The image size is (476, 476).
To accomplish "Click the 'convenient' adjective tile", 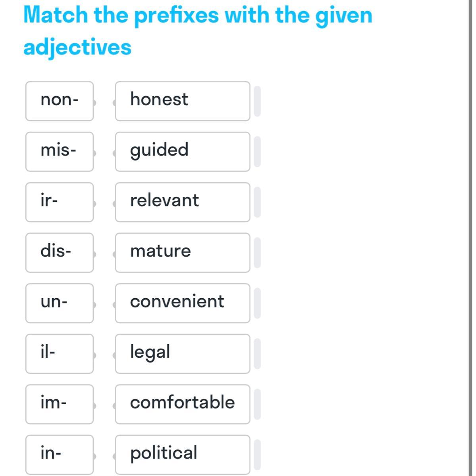I will 183,303.
